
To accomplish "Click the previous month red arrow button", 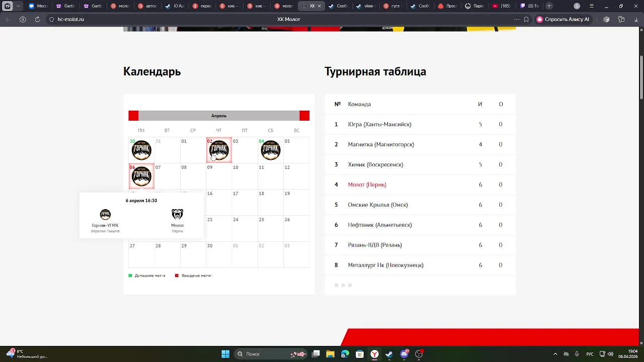I will coord(133,116).
